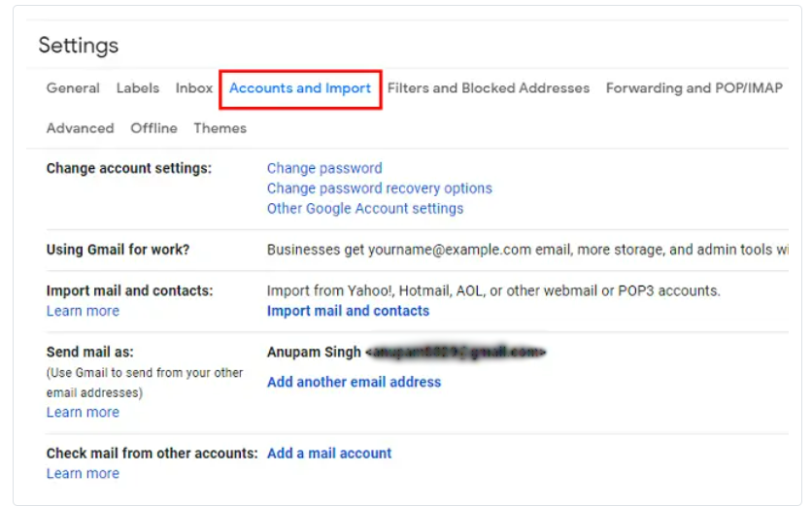Click the Settings page heading
Image resolution: width=812 pixels, height=507 pixels.
(79, 46)
